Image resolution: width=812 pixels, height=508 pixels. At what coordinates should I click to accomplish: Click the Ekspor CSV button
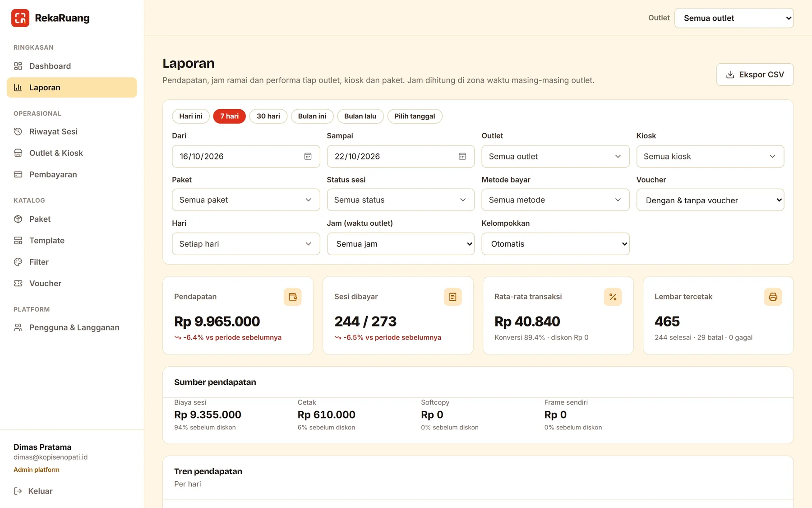[755, 75]
